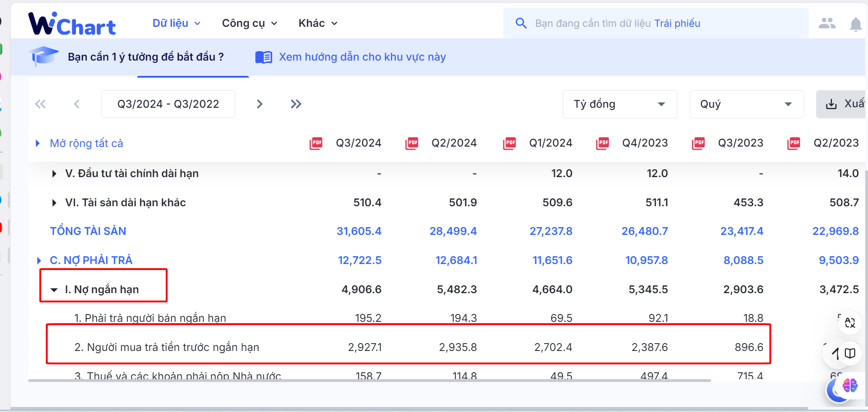This screenshot has height=412, width=868.
Task: Open Xem hướng dẫn cho khu vực này
Action: tap(362, 57)
